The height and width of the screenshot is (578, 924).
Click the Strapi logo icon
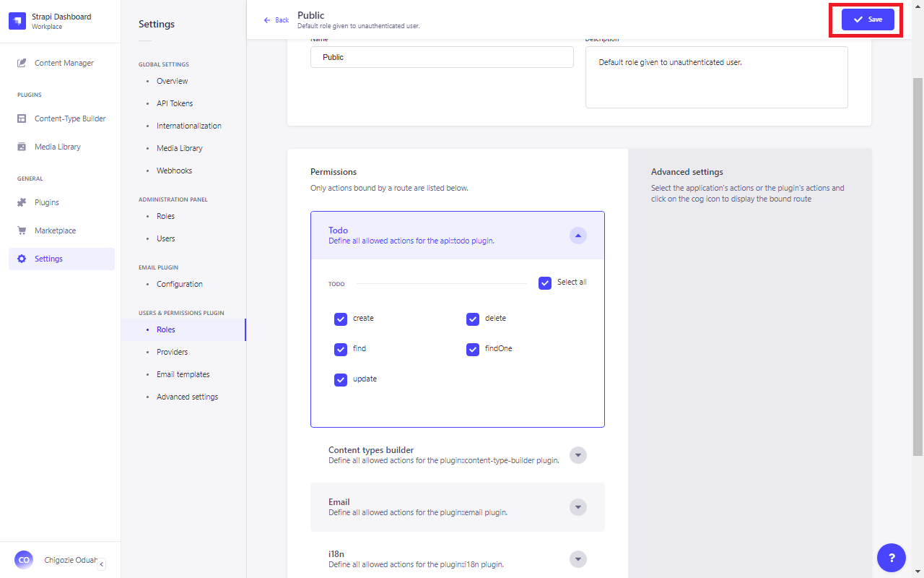17,21
